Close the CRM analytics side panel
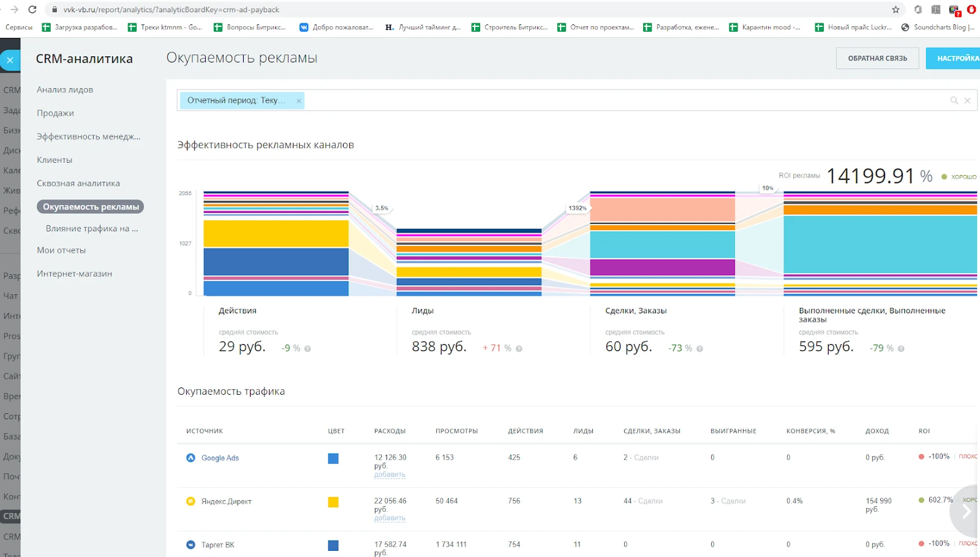This screenshot has height=557, width=980. pos(10,60)
